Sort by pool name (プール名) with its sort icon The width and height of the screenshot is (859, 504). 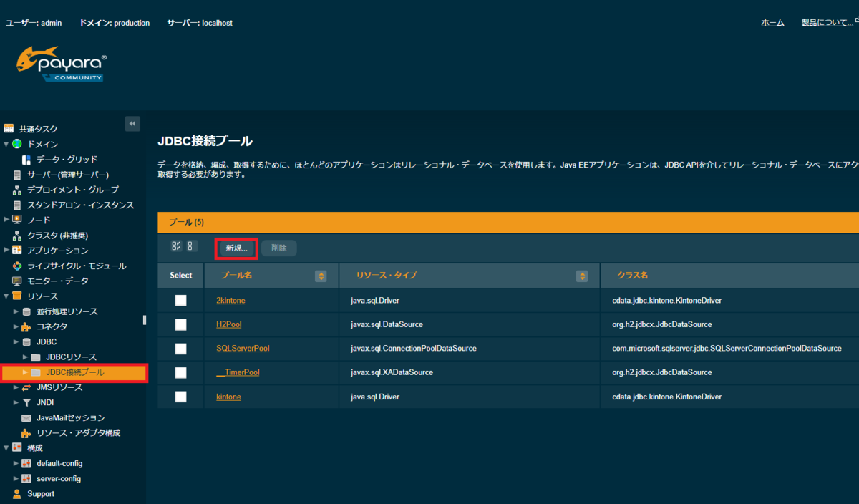tap(321, 276)
